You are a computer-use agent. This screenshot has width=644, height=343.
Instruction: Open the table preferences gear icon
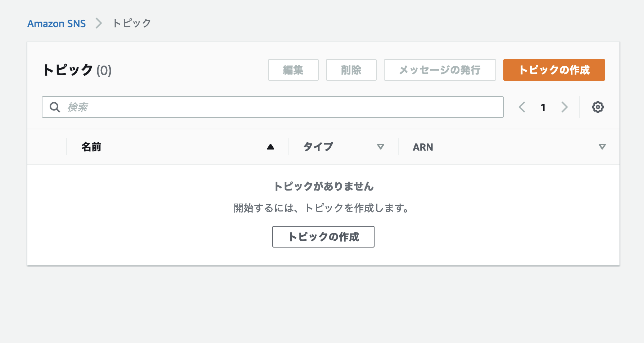(598, 107)
